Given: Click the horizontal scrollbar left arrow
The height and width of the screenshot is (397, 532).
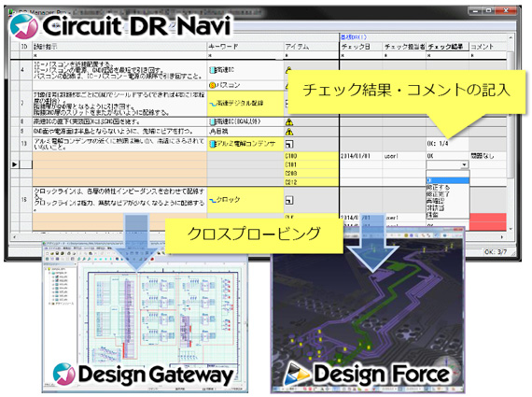Looking at the screenshot, I should 14,236.
